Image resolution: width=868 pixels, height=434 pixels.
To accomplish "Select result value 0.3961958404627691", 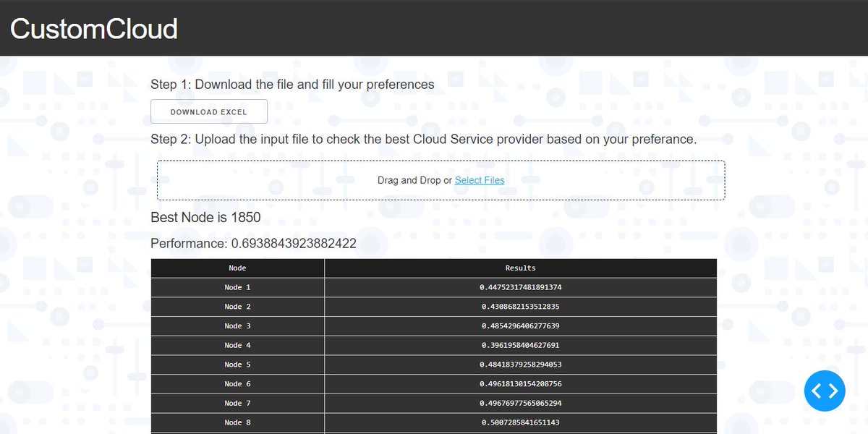I will point(521,345).
